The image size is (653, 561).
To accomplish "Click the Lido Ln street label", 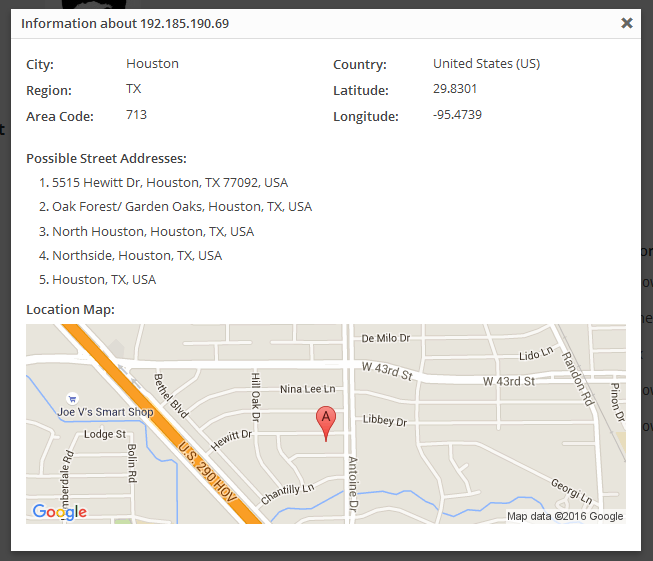I will [536, 353].
